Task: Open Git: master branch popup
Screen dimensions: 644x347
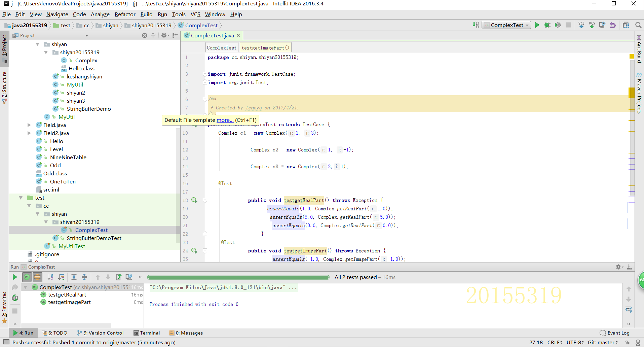Action: pyautogui.click(x=603, y=342)
